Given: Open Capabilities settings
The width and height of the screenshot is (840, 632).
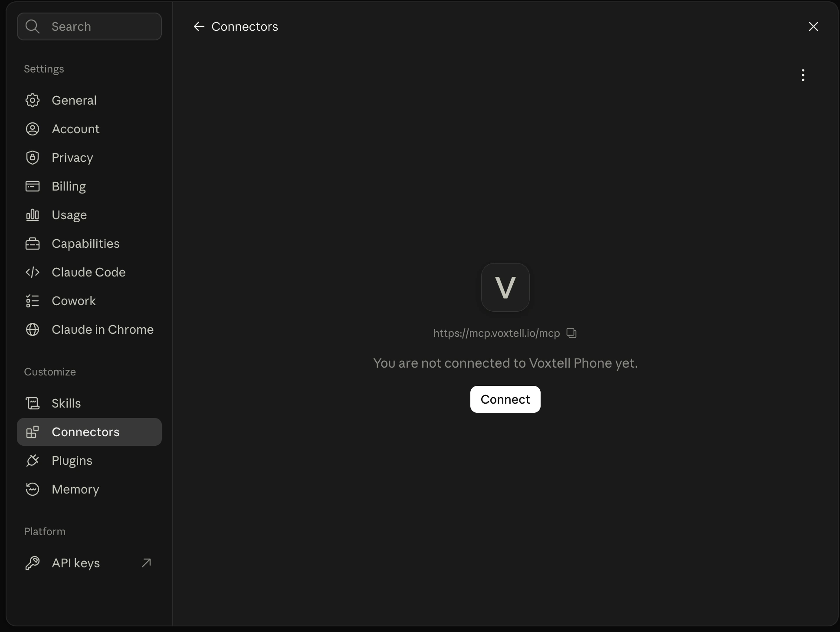Looking at the screenshot, I should [89, 244].
